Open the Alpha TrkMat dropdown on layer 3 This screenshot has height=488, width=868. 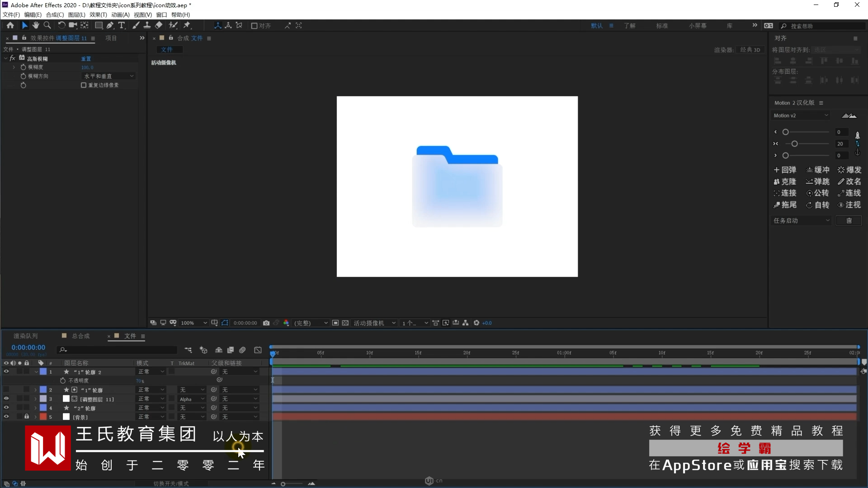192,399
